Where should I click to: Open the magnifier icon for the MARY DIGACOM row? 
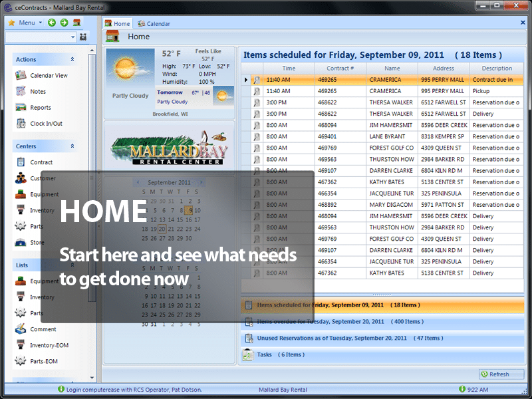[257, 205]
